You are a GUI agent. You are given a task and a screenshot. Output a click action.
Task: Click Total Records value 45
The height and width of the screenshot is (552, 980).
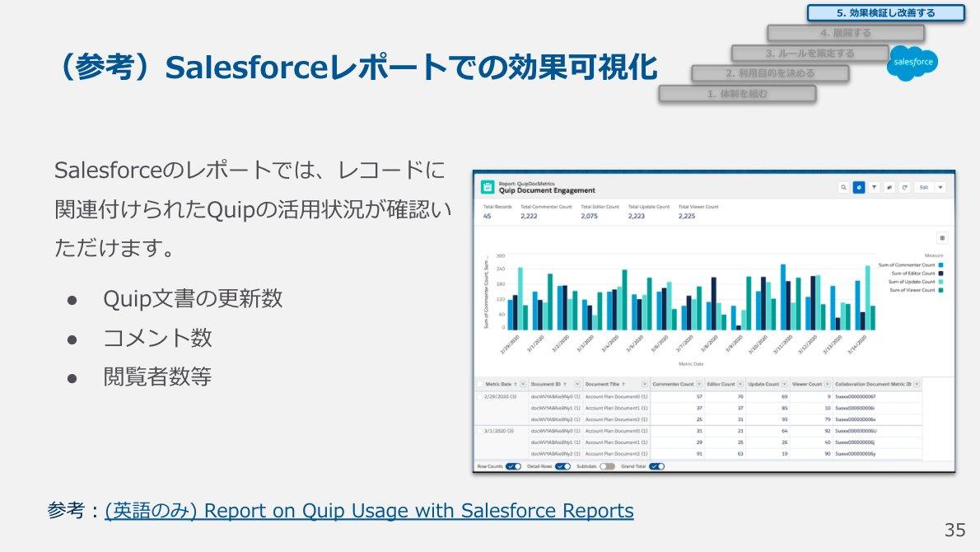pyautogui.click(x=487, y=216)
